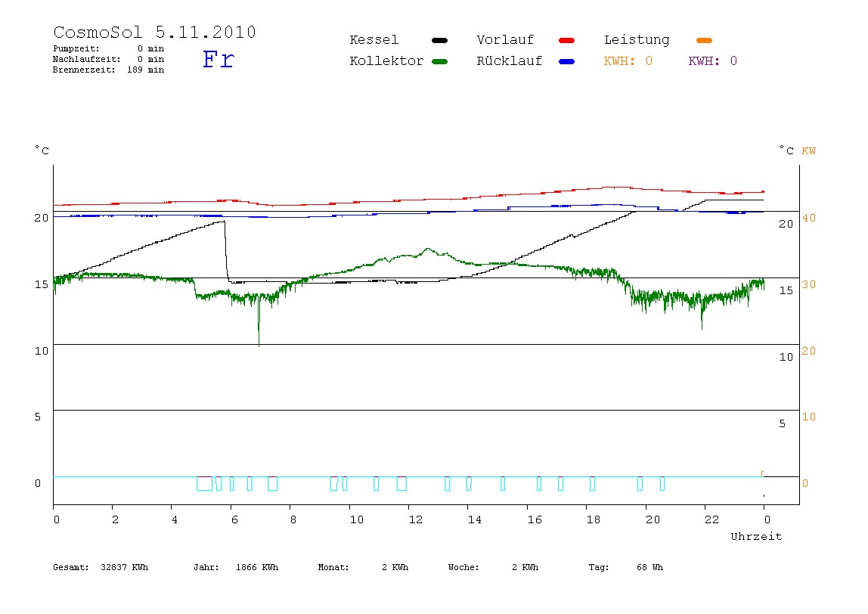Click the "Nachlaufzeit:" label
Screen dimensions: 868x614
tap(87, 59)
